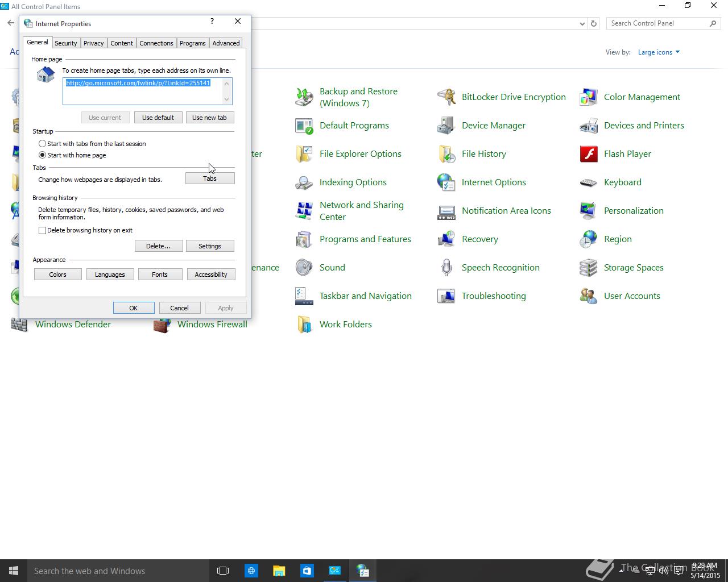Click the Keyboard icon
The height and width of the screenshot is (582, 728).
tap(589, 182)
